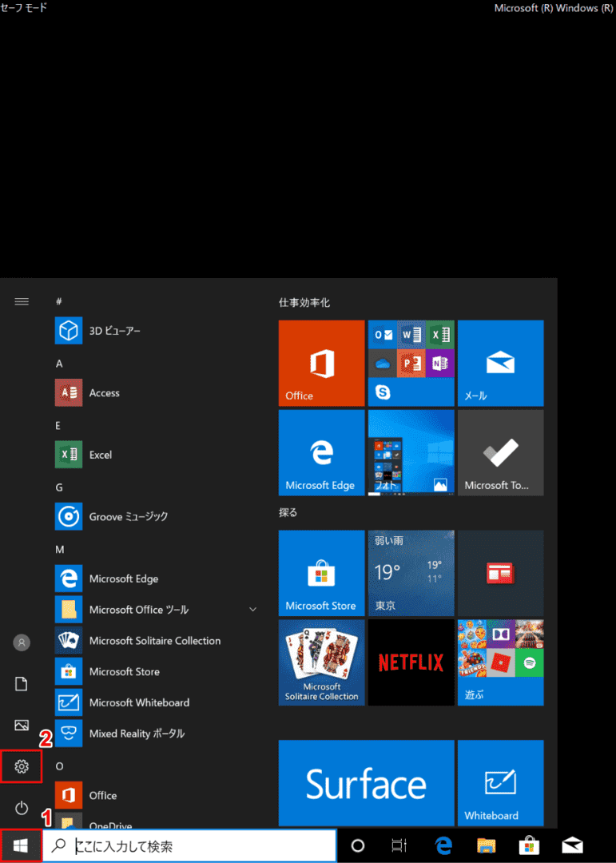Click OneDrive icon in Office apps tile
The height and width of the screenshot is (863, 616).
pos(384,364)
